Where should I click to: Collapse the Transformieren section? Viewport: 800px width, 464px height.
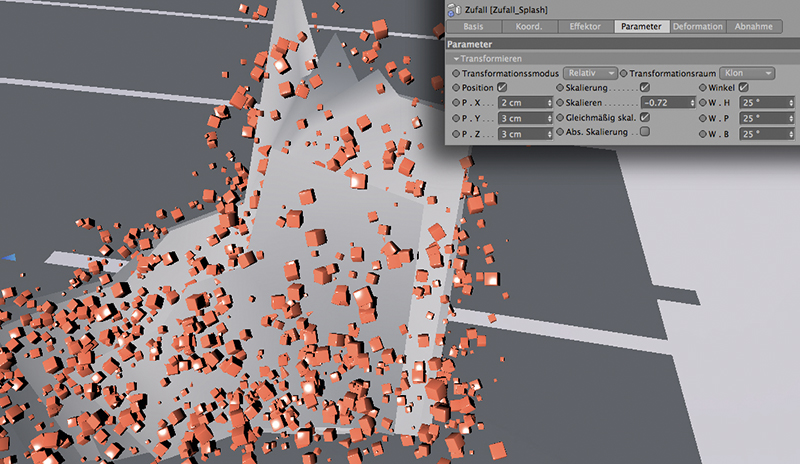pos(456,59)
